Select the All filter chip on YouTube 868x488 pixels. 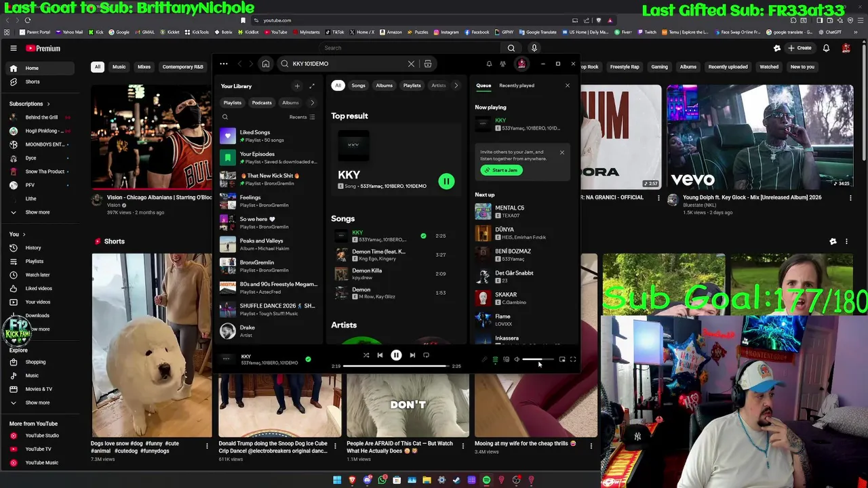pos(98,66)
